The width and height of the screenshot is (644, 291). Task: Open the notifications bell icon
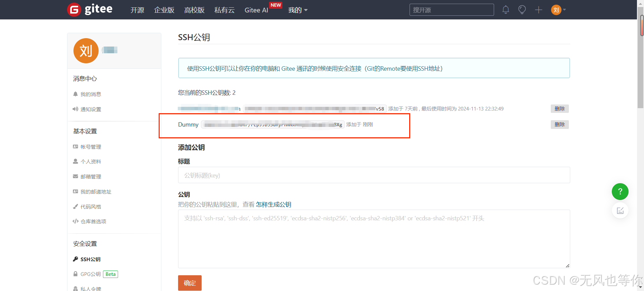click(506, 10)
